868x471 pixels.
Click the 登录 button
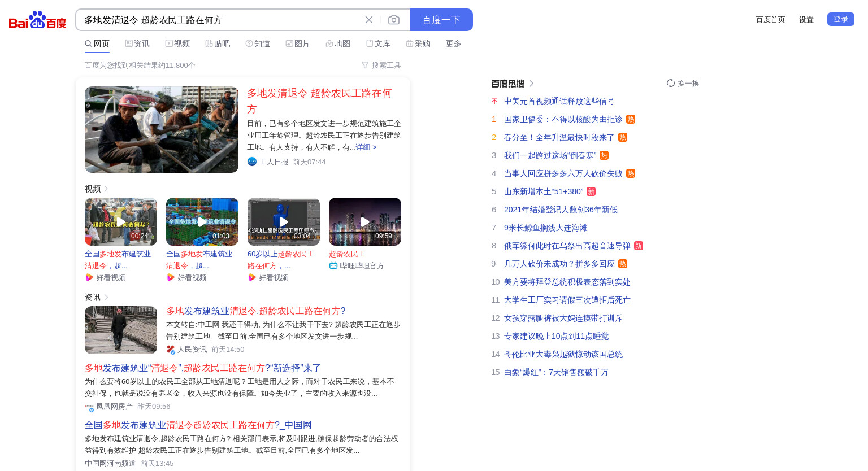pos(841,19)
